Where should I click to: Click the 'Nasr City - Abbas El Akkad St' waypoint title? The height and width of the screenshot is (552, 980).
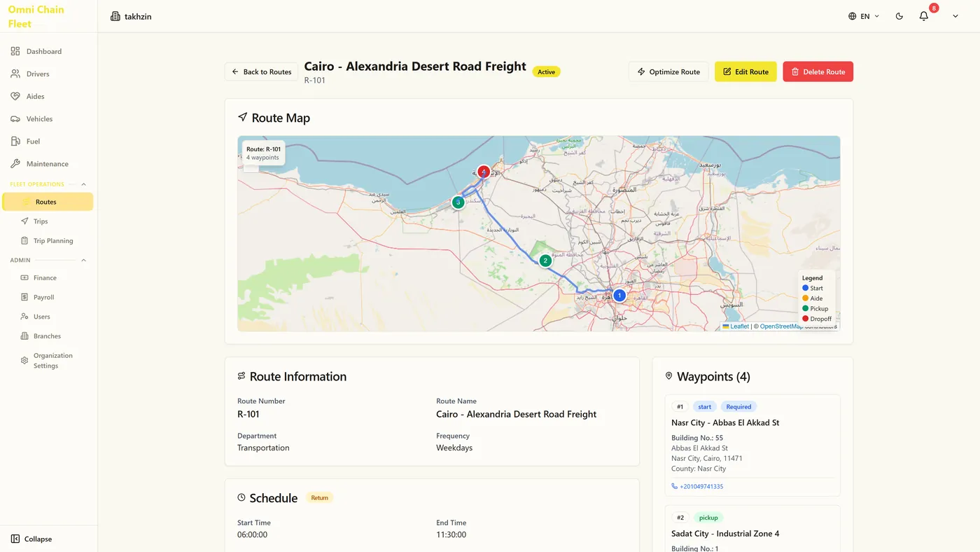(x=725, y=422)
